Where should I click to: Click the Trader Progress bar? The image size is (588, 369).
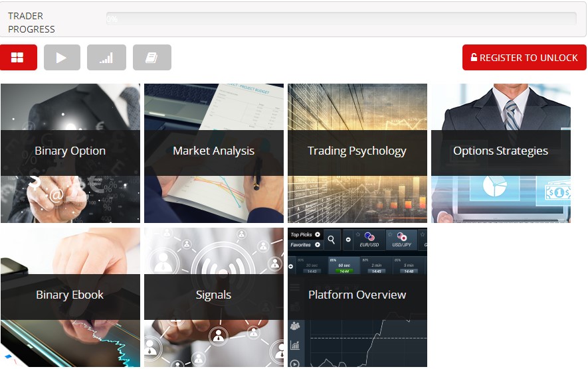coord(342,19)
